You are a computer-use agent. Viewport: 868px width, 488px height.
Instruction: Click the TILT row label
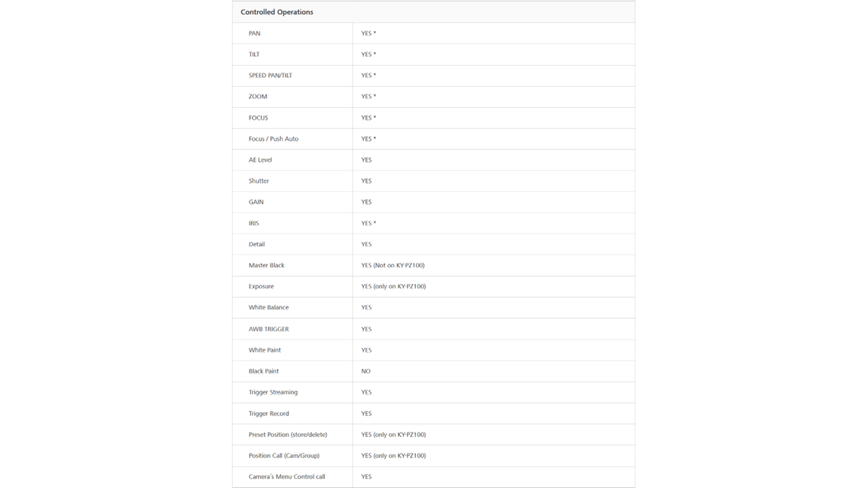coord(254,54)
